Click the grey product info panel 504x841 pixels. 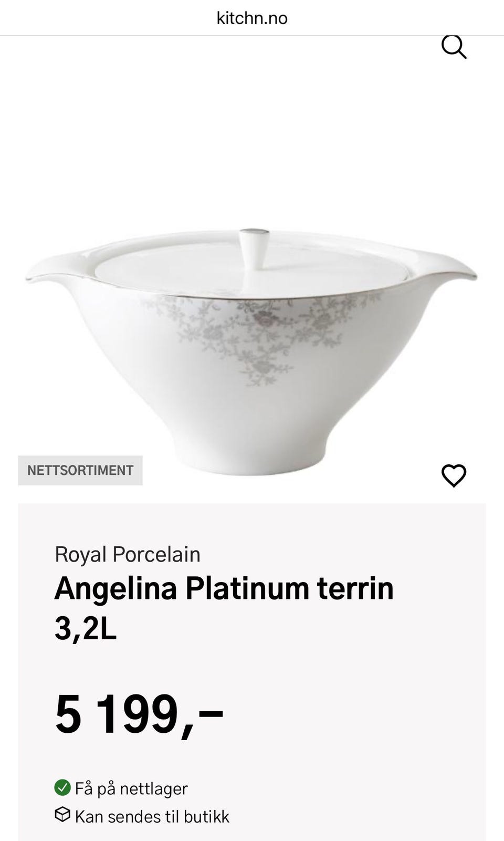(252, 672)
